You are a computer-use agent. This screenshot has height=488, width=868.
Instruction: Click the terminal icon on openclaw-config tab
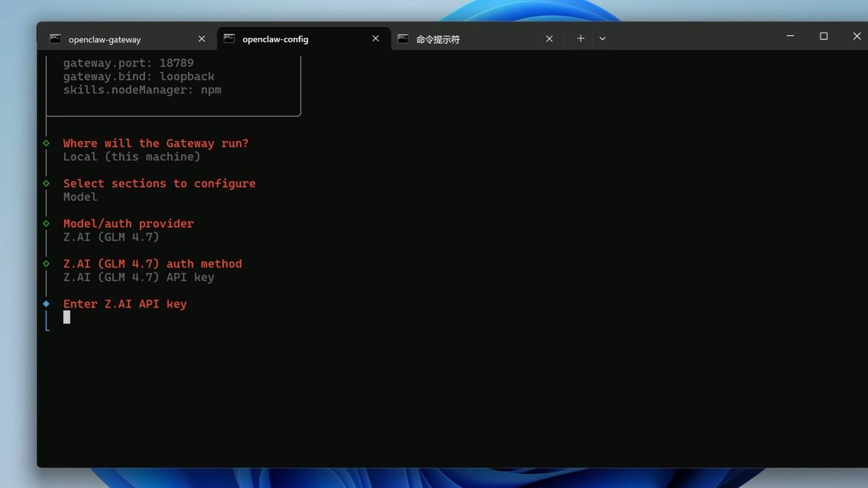tap(229, 39)
